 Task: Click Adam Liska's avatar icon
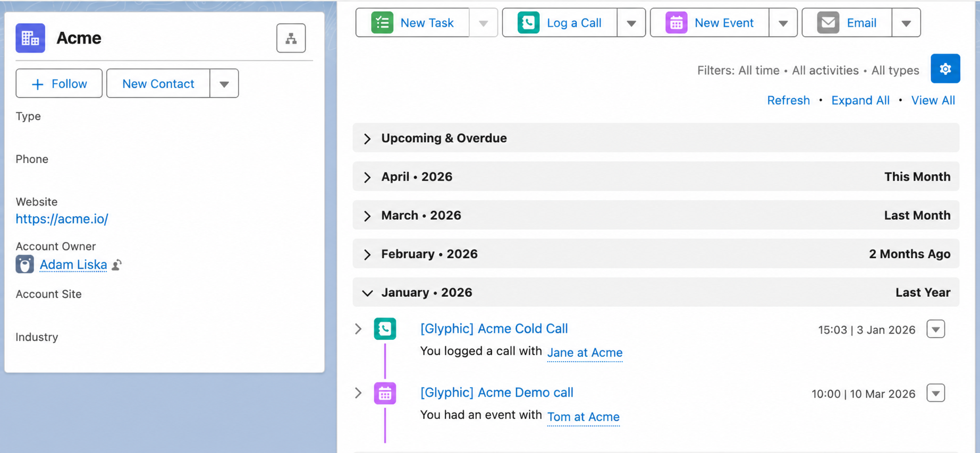point(24,264)
